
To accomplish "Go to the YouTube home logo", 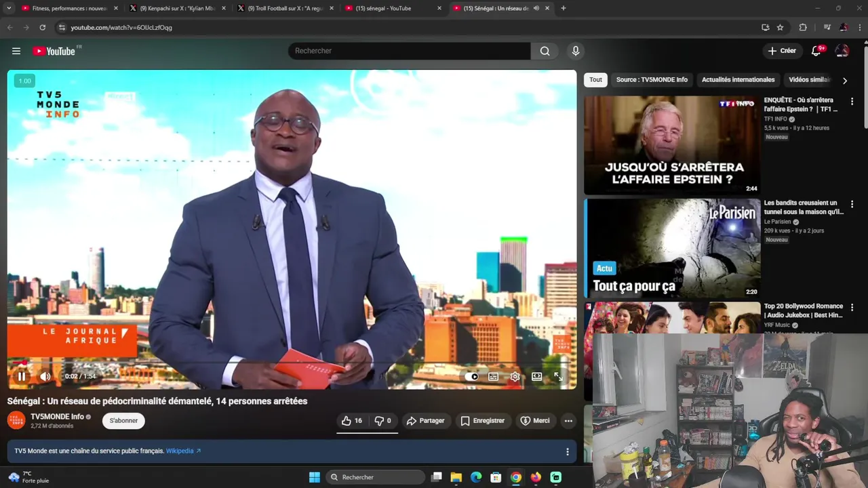I will pos(54,51).
